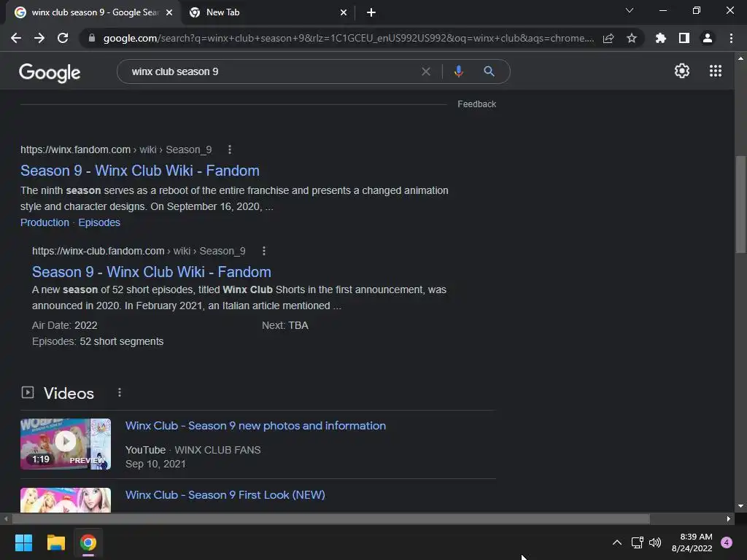Open Chrome three-dot menu
Image resolution: width=747 pixels, height=560 pixels.
point(731,38)
